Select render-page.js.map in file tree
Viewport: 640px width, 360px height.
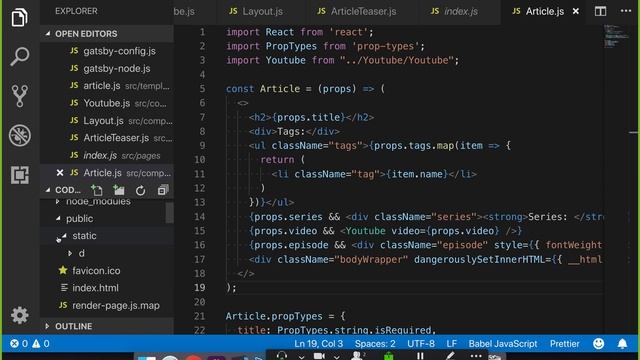point(116,305)
